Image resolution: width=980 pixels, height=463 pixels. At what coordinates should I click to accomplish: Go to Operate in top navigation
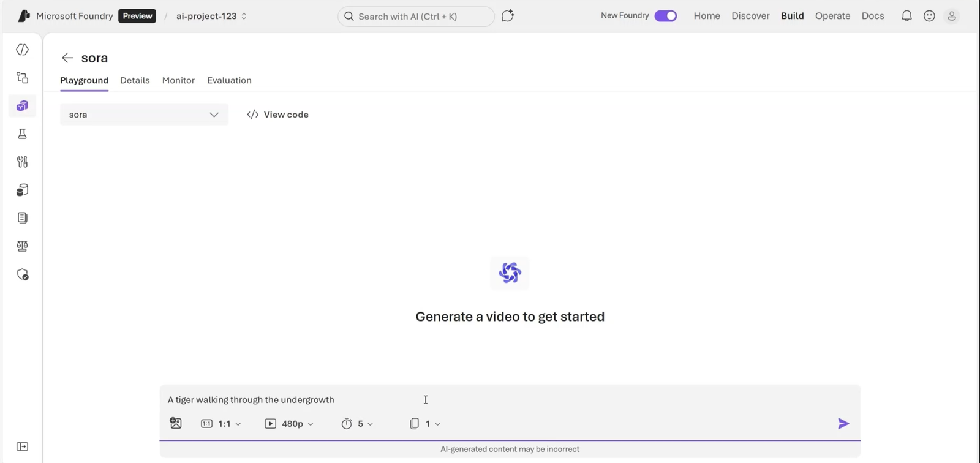point(832,16)
